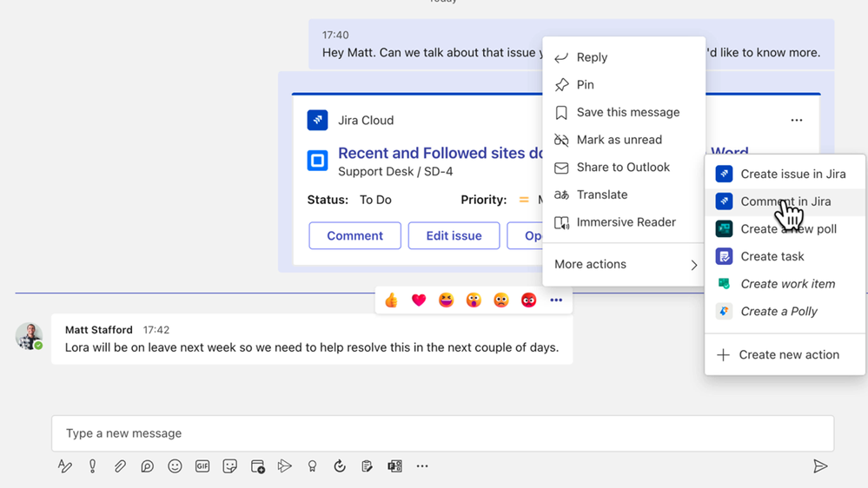Choose Create a Polly
This screenshot has height=488, width=868.
pyautogui.click(x=785, y=312)
